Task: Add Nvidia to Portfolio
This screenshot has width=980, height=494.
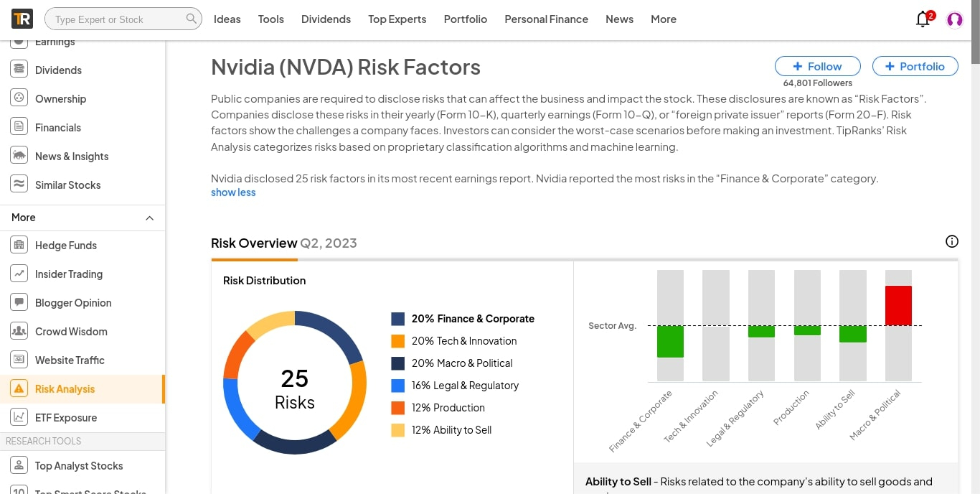Action: 915,66
